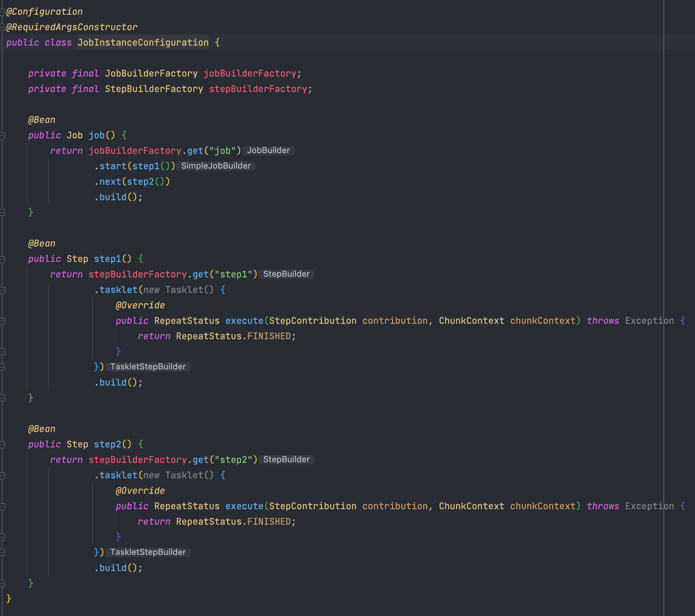Click TaskletStepBuilder hint in step1 method
695x616 pixels.
coord(148,367)
